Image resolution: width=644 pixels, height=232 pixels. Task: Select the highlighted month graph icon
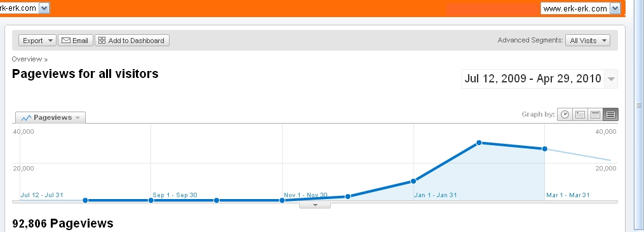pos(610,114)
